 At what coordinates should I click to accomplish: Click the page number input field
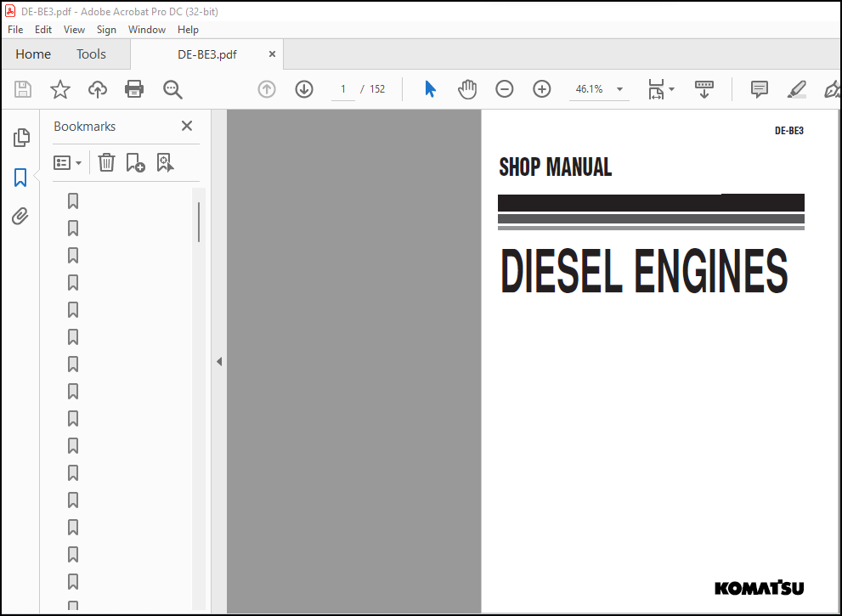tap(343, 89)
